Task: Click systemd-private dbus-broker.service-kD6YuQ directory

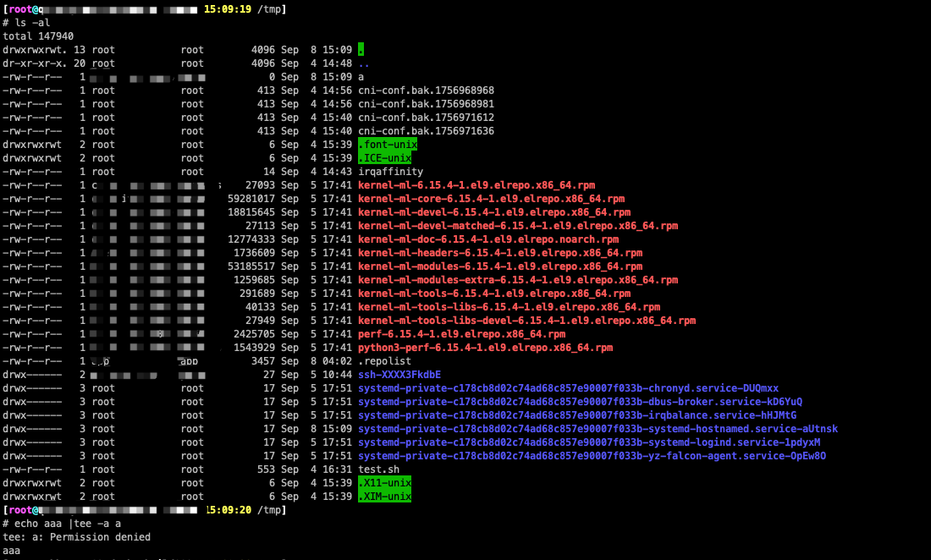Action: click(x=580, y=402)
